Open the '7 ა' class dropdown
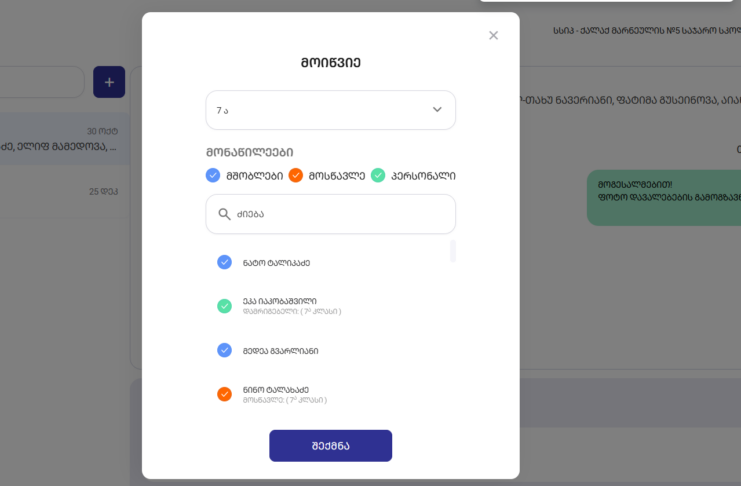The width and height of the screenshot is (741, 486). tap(320, 110)
